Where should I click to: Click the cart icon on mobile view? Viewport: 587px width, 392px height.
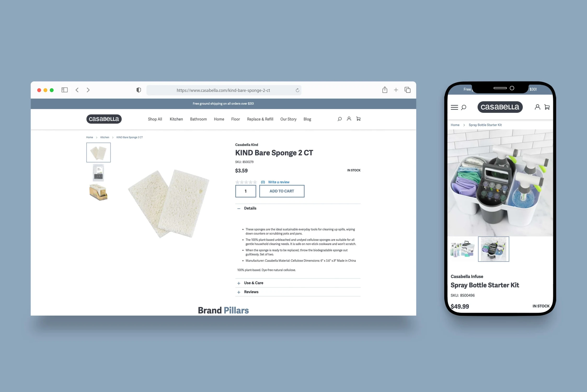547,107
